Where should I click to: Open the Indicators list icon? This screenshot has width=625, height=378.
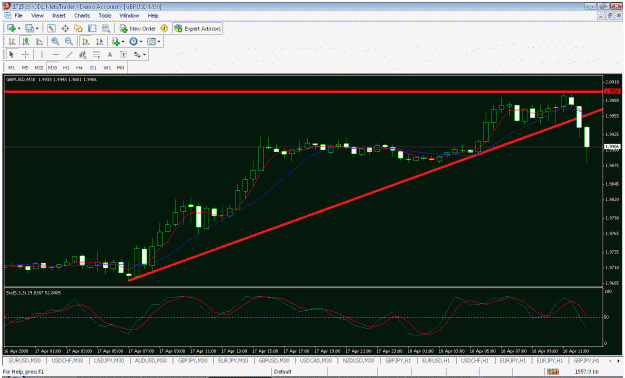click(x=116, y=41)
